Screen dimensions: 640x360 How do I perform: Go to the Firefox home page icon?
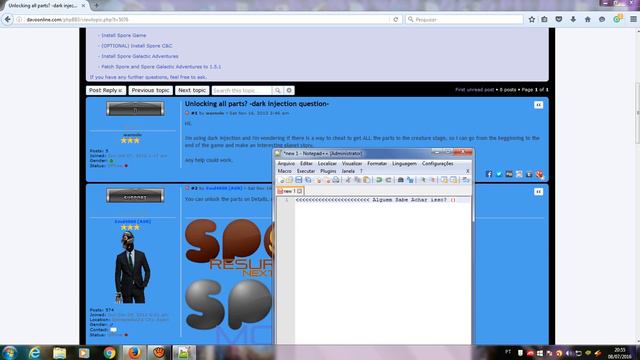[588, 19]
